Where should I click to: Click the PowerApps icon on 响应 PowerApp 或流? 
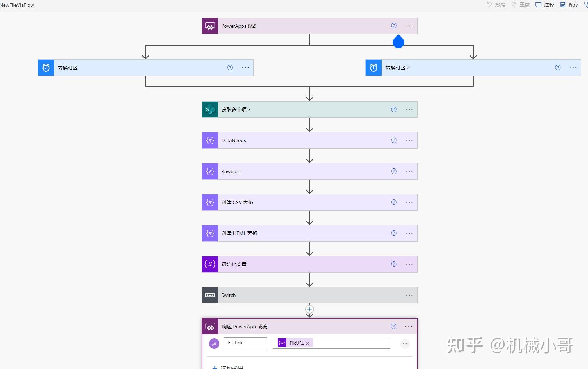click(x=210, y=326)
